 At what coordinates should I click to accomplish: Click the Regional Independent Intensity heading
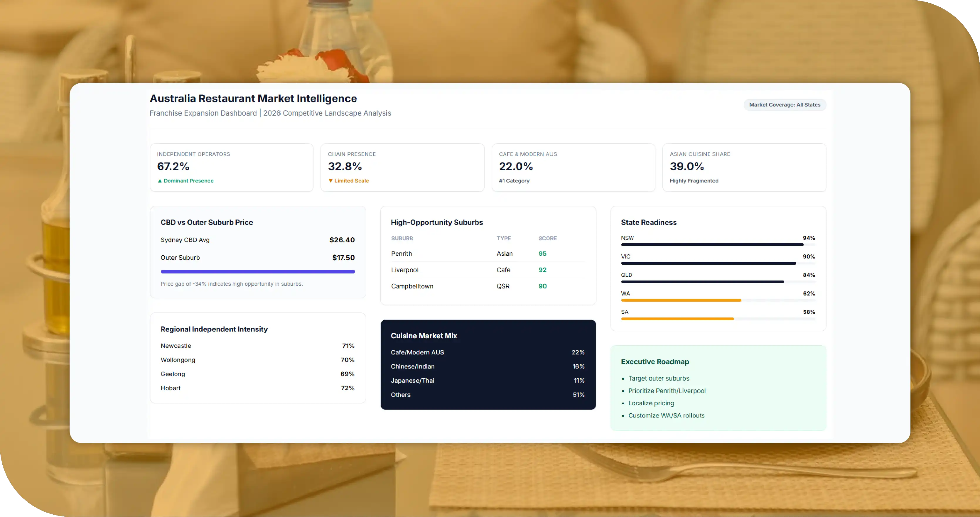(214, 329)
